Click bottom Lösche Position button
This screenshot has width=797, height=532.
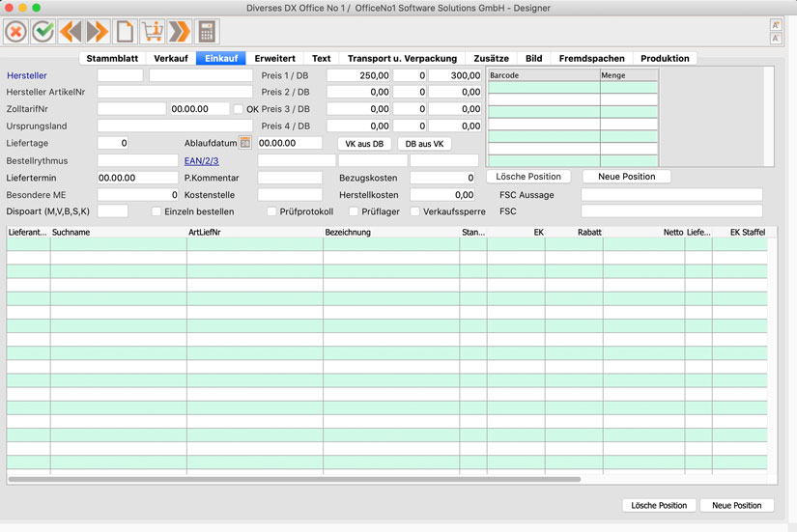(x=659, y=505)
